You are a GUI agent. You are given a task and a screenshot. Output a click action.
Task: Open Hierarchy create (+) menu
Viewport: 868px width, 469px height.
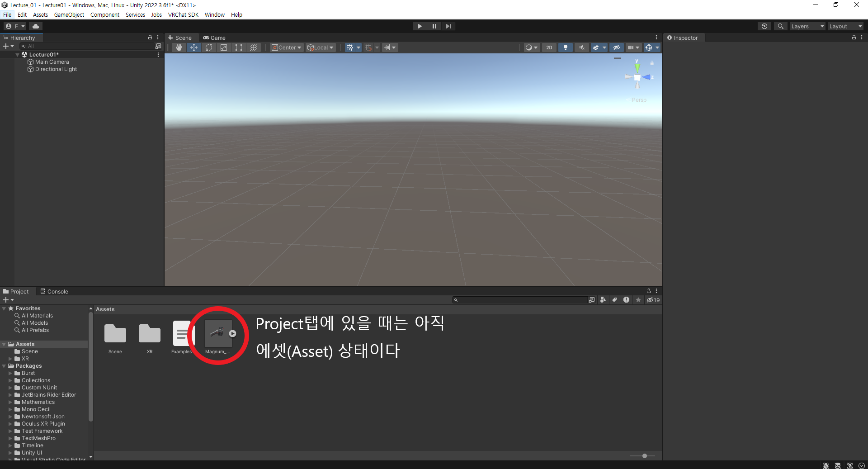[8, 46]
